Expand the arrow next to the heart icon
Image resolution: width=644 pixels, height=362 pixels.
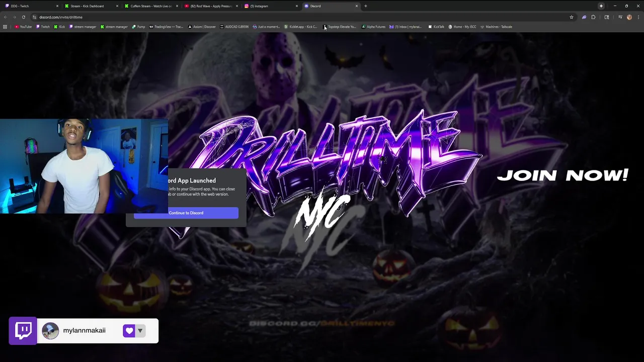pyautogui.click(x=140, y=330)
